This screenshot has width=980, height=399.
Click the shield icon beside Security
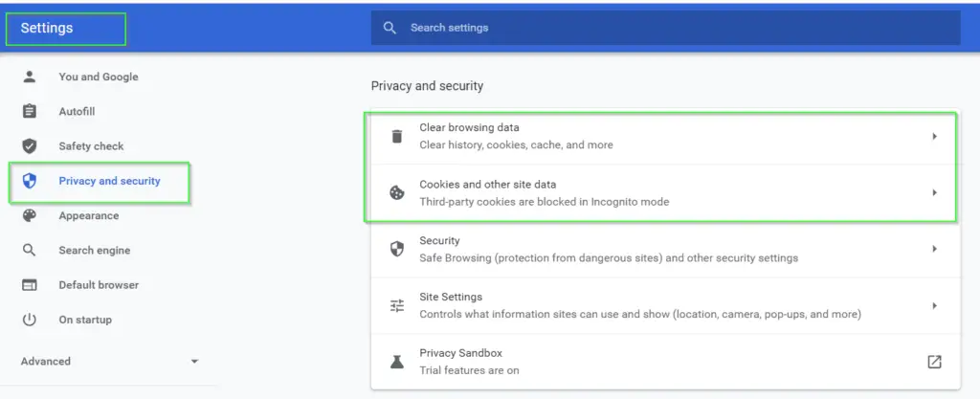tap(397, 249)
